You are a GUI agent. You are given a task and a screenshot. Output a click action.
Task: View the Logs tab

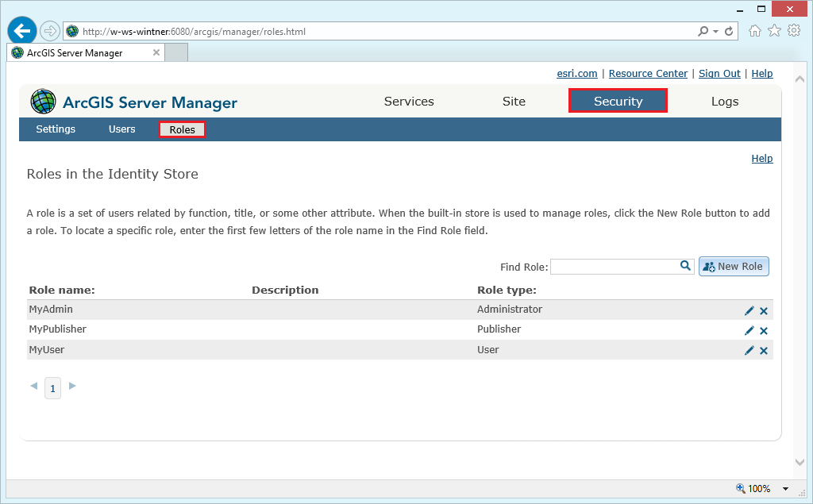coord(724,102)
